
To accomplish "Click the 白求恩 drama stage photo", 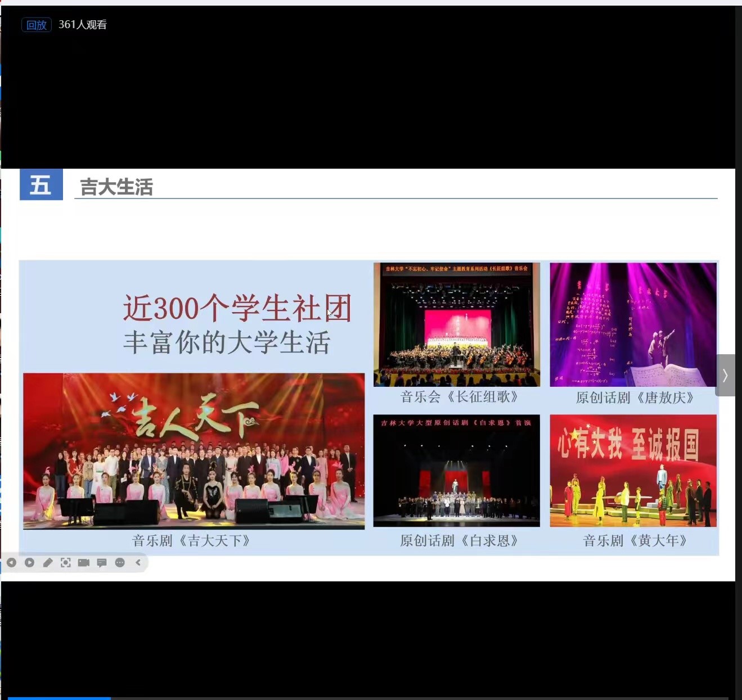I will 456,471.
